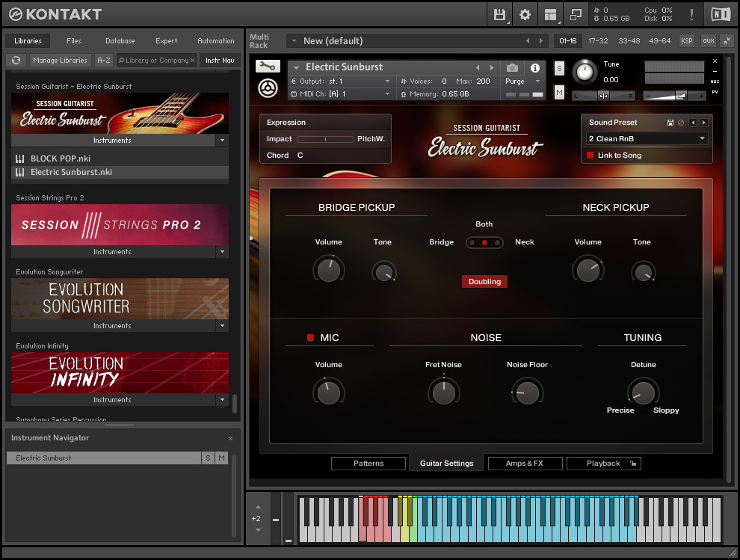Click the A-Z sort button
Screen dimensions: 740x560
[x=104, y=61]
